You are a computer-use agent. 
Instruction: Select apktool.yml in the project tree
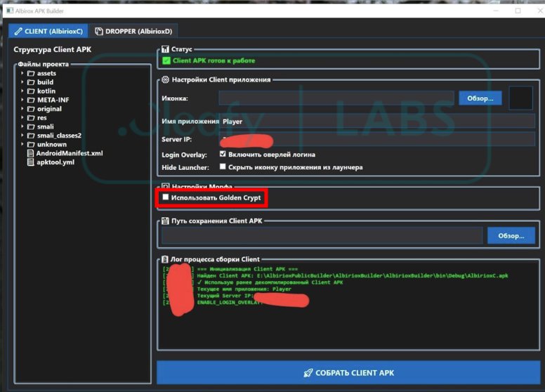click(x=55, y=162)
